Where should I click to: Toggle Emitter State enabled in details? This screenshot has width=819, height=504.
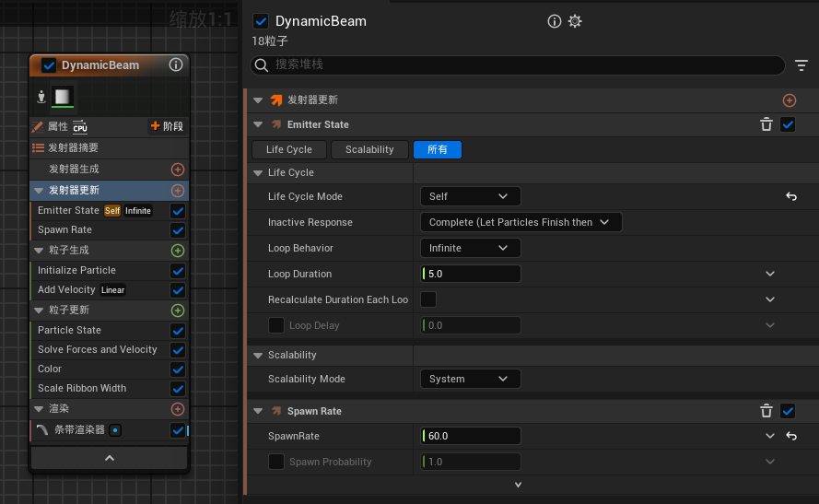(788, 124)
